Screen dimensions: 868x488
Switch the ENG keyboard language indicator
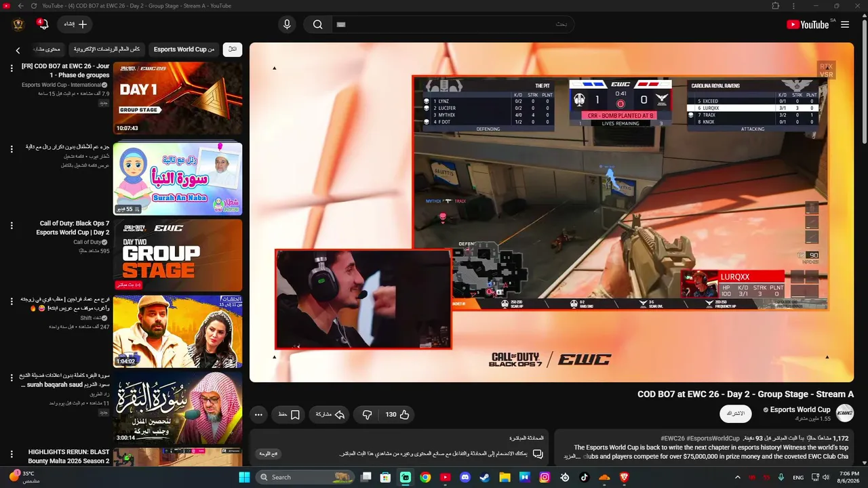click(x=798, y=477)
